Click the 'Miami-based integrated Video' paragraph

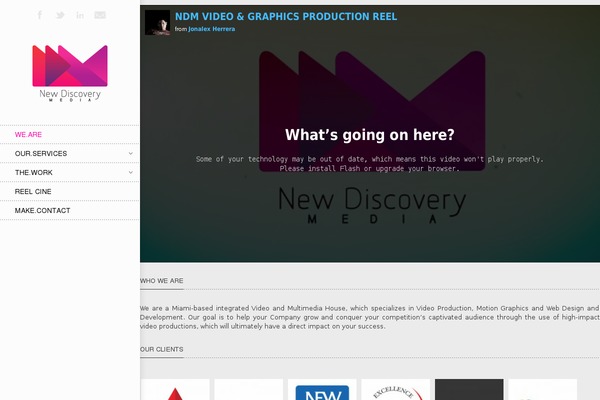click(x=370, y=317)
